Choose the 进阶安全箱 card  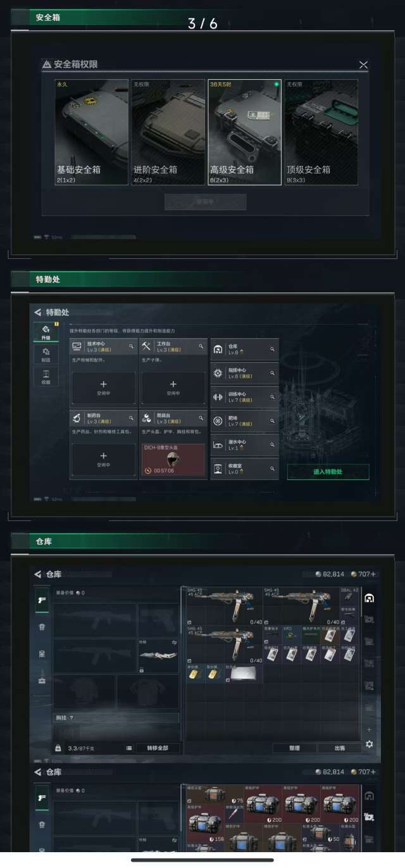click(x=168, y=132)
